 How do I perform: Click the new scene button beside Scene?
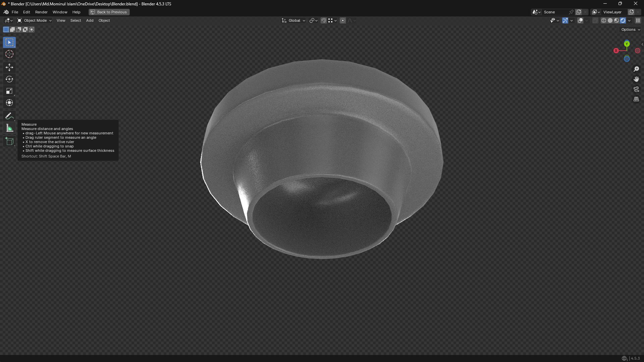[x=579, y=12]
